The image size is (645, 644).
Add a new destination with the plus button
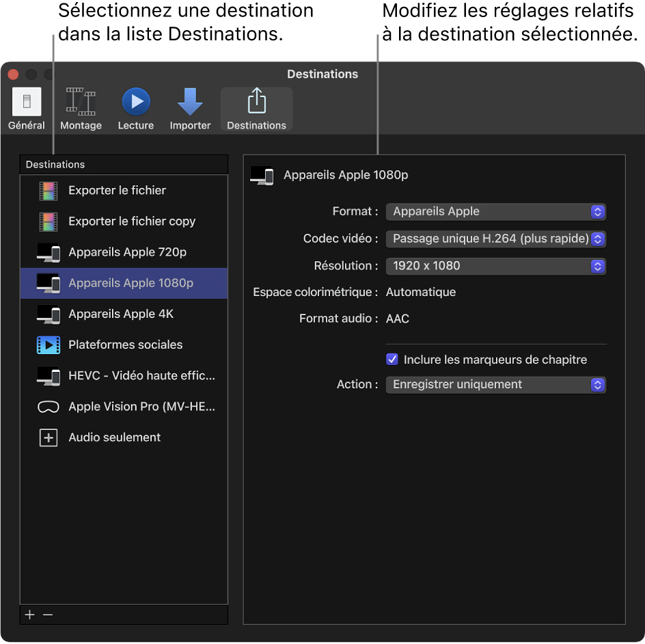(29, 615)
